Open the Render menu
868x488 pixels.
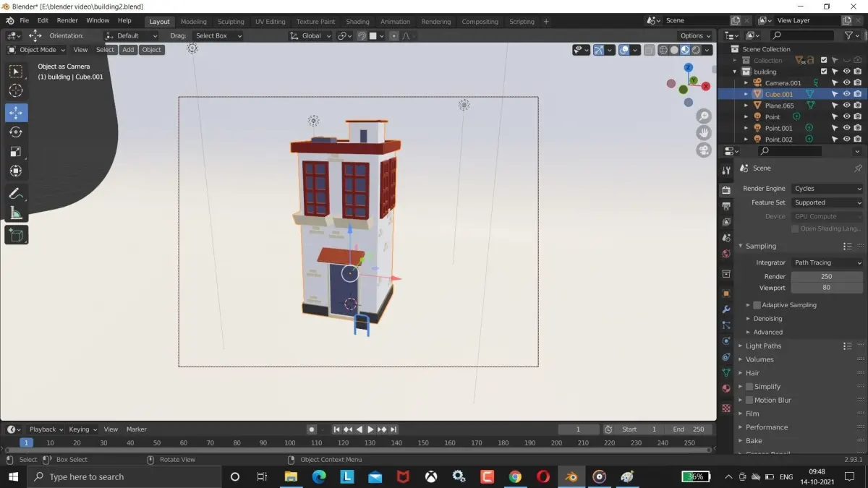click(67, 21)
